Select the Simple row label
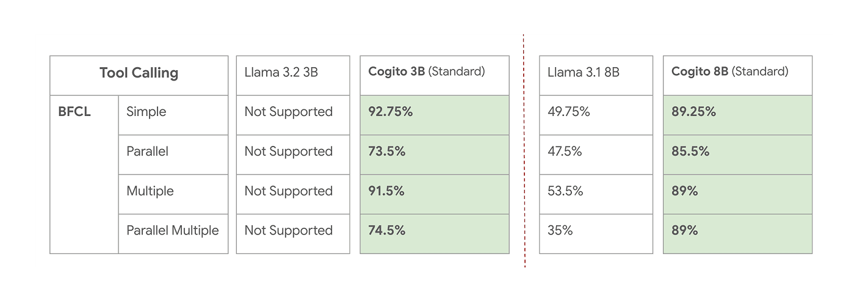The width and height of the screenshot is (868, 301). 146,112
